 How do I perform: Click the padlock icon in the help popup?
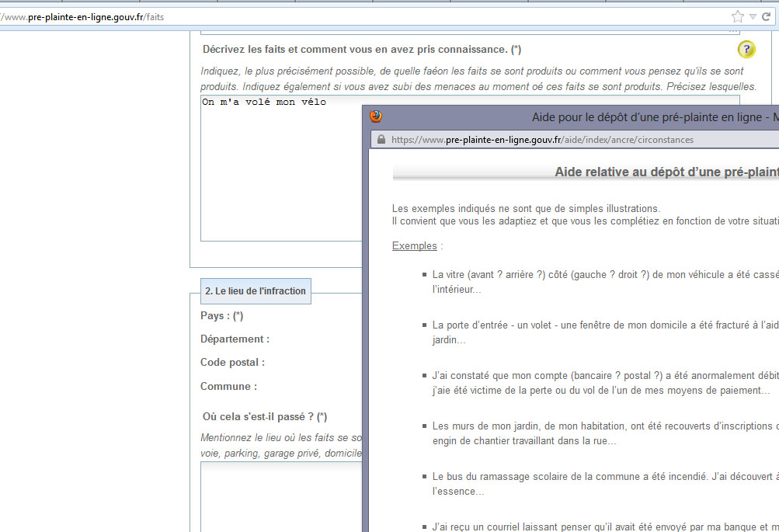pyautogui.click(x=381, y=140)
